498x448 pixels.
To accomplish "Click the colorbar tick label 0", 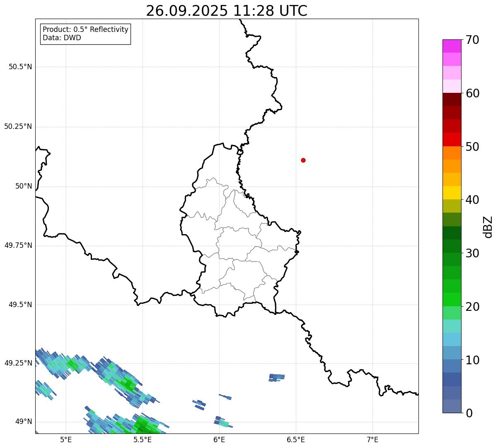I will pos(469,413).
